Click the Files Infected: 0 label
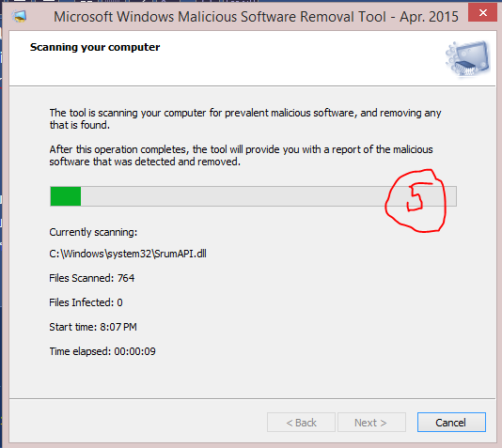 (x=86, y=302)
